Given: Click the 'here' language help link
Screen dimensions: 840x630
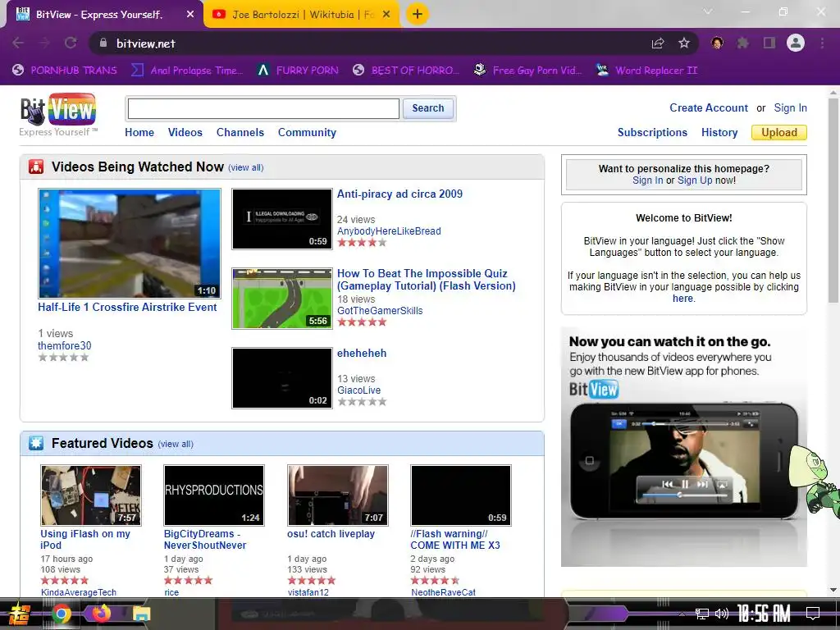Looking at the screenshot, I should click(682, 299).
